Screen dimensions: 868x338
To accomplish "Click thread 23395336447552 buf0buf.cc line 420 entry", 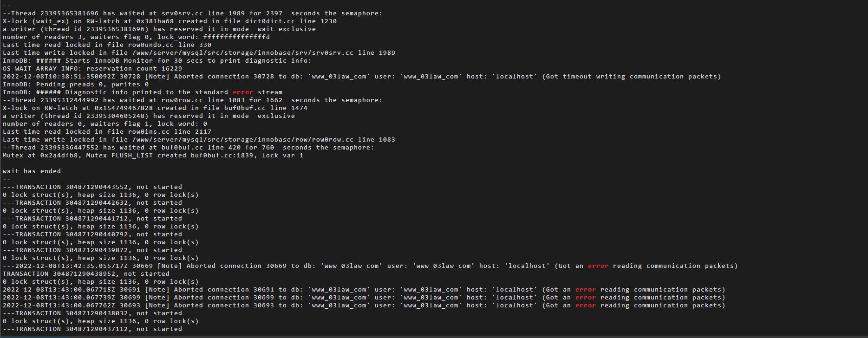I will [x=189, y=148].
